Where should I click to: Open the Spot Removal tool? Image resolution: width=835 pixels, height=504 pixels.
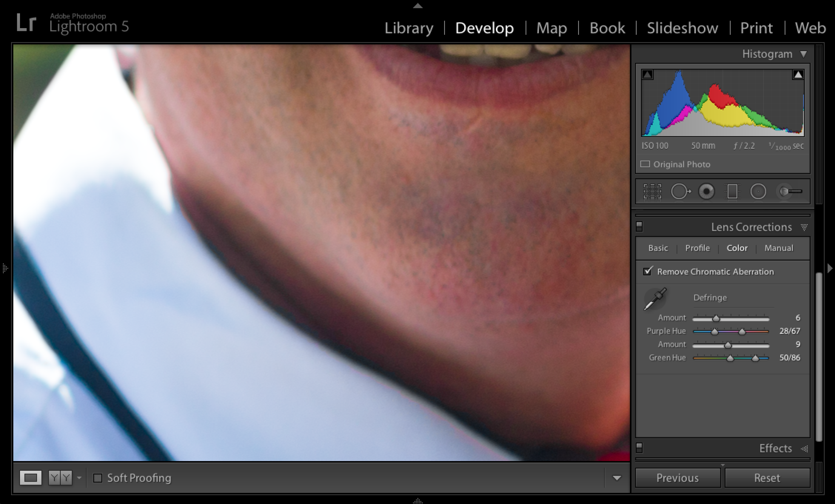tap(680, 191)
